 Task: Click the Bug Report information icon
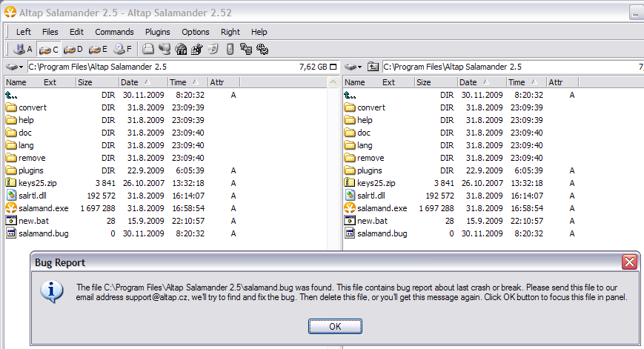click(x=52, y=291)
